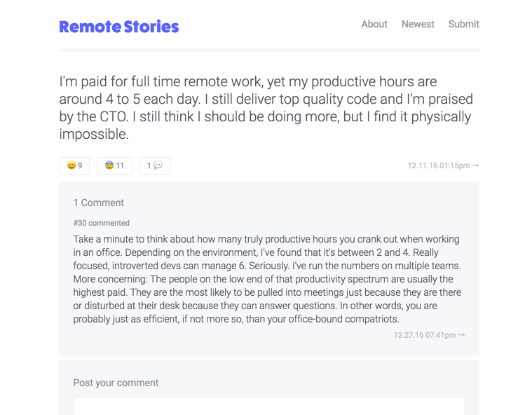532x415 pixels.
Task: React with the anxious blue-faced emoji
Action: coord(109,165)
